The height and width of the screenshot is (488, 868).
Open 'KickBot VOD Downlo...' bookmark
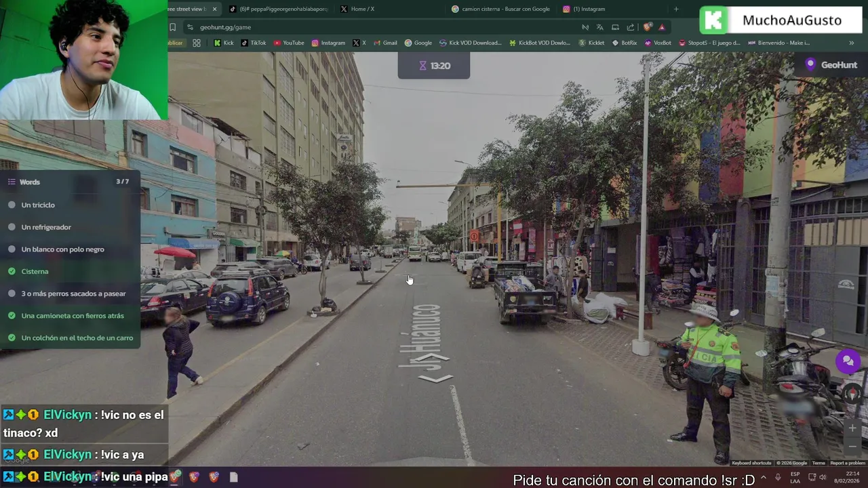[540, 43]
